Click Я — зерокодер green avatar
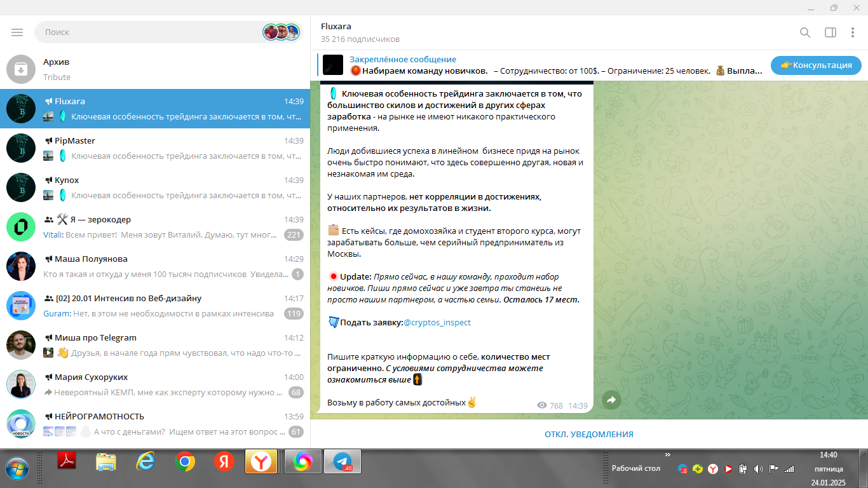The image size is (868, 488). [x=21, y=227]
